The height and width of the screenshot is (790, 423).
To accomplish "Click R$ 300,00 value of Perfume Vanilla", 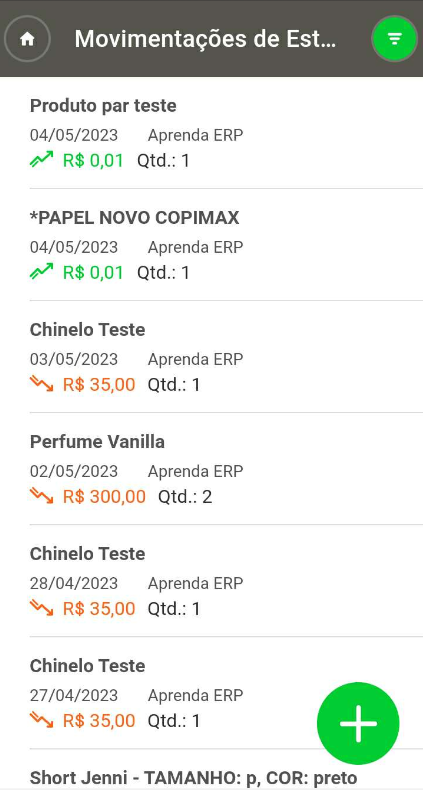I will (104, 497).
